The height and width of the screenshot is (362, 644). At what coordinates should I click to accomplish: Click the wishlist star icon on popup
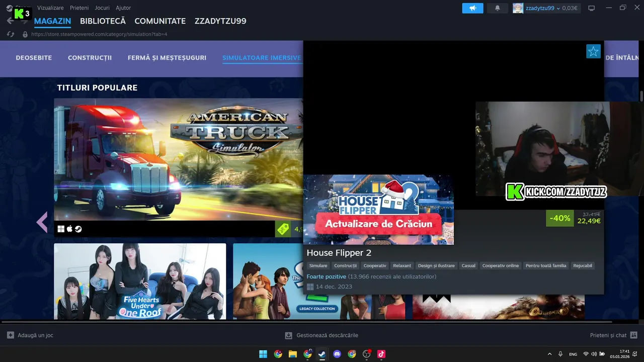[x=593, y=51]
